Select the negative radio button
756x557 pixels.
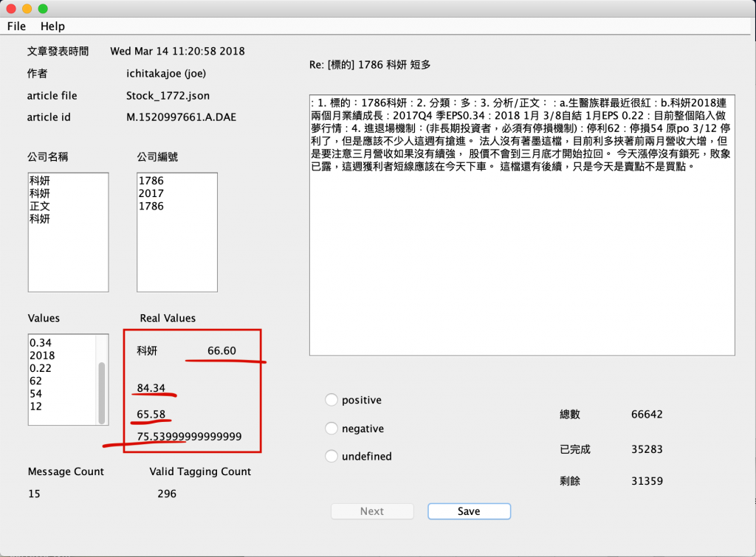click(331, 429)
